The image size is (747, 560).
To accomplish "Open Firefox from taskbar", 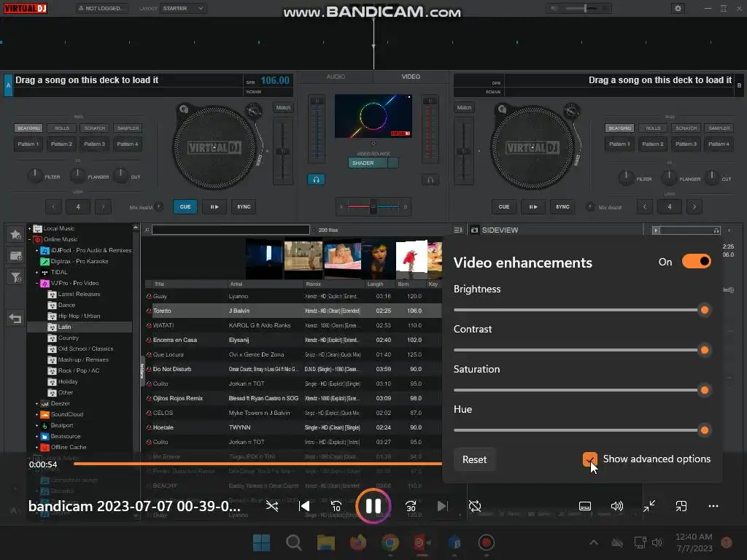I will point(357,542).
